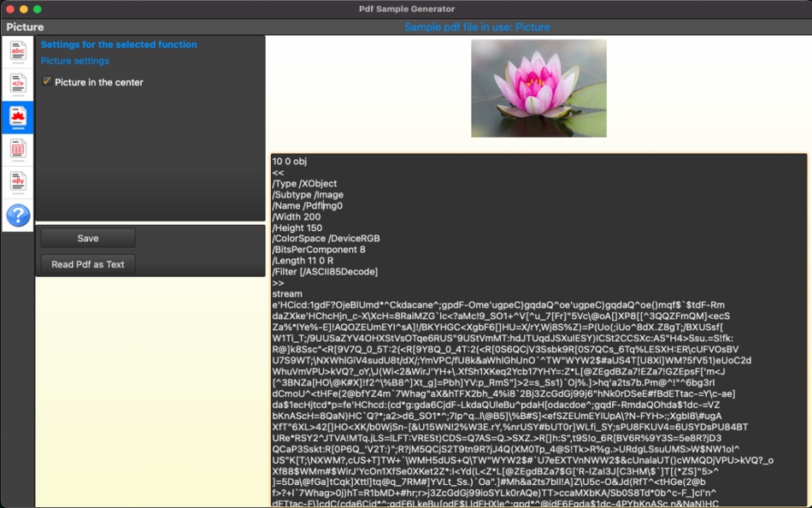
Task: Toggle the Picture in the center checkbox
Action: [x=47, y=82]
